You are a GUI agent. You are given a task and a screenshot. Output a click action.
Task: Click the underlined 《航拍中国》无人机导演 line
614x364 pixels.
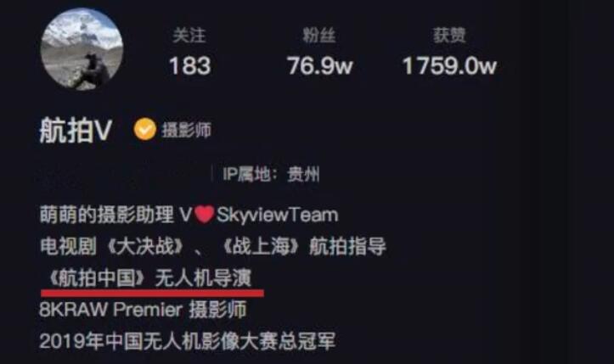(x=149, y=278)
